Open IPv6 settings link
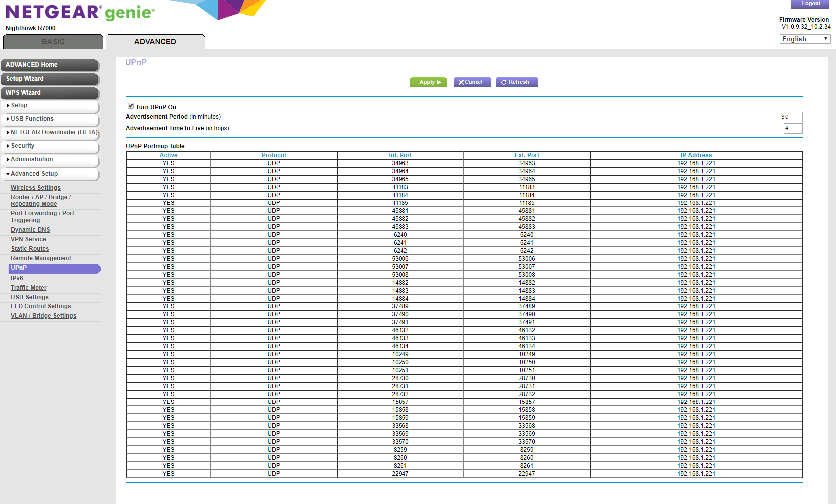 click(17, 278)
